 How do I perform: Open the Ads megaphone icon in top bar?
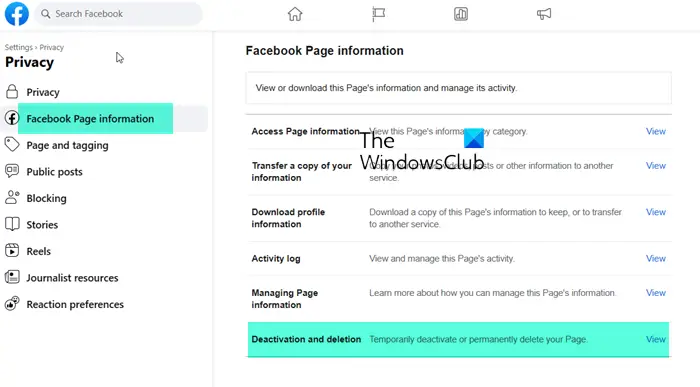pyautogui.click(x=544, y=14)
